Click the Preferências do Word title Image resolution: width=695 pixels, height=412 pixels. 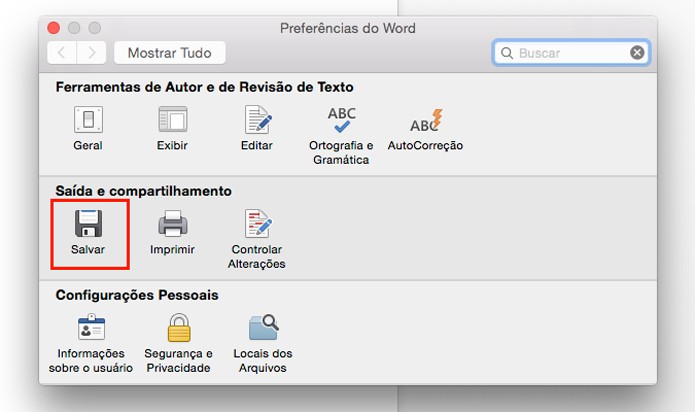(x=348, y=28)
